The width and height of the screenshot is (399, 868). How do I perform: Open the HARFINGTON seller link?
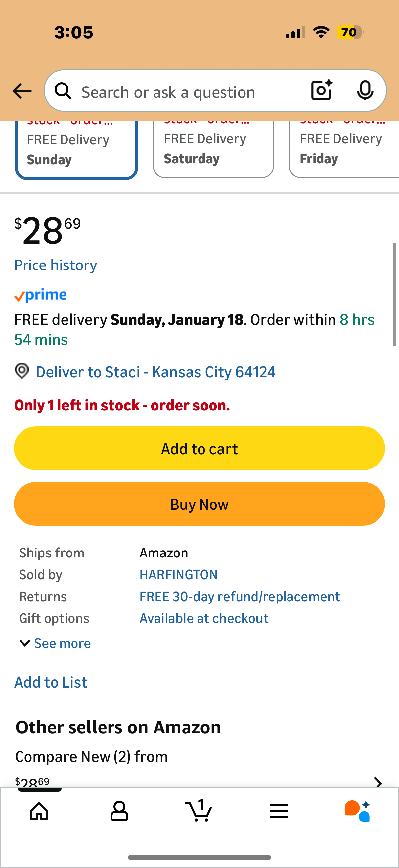click(178, 574)
